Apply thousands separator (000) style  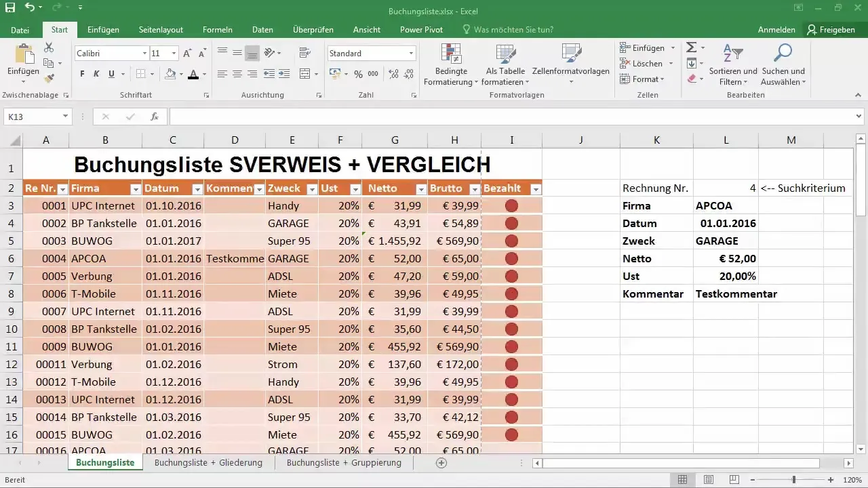(x=374, y=74)
